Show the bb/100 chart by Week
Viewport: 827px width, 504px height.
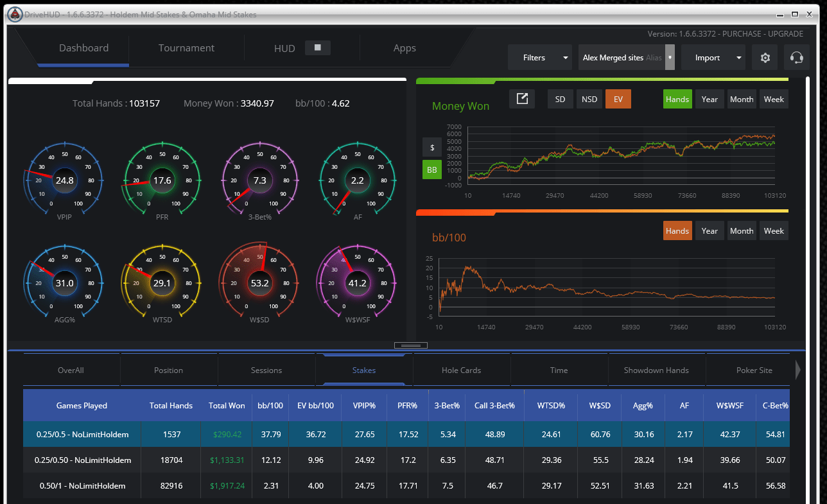(774, 230)
